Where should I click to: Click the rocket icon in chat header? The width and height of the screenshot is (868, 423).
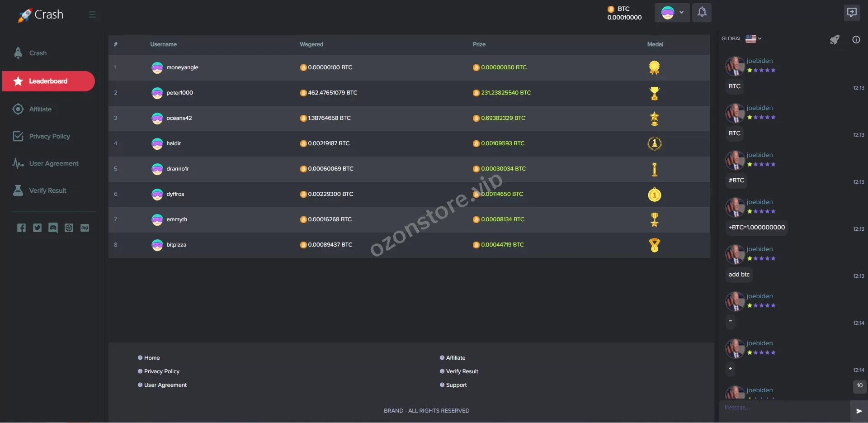coord(834,40)
